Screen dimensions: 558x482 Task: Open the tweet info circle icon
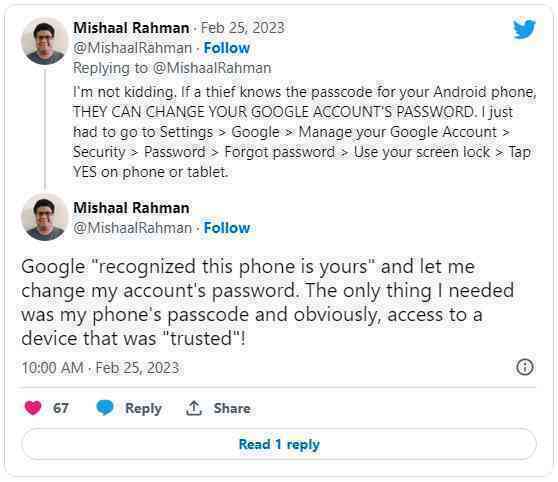coord(525,367)
